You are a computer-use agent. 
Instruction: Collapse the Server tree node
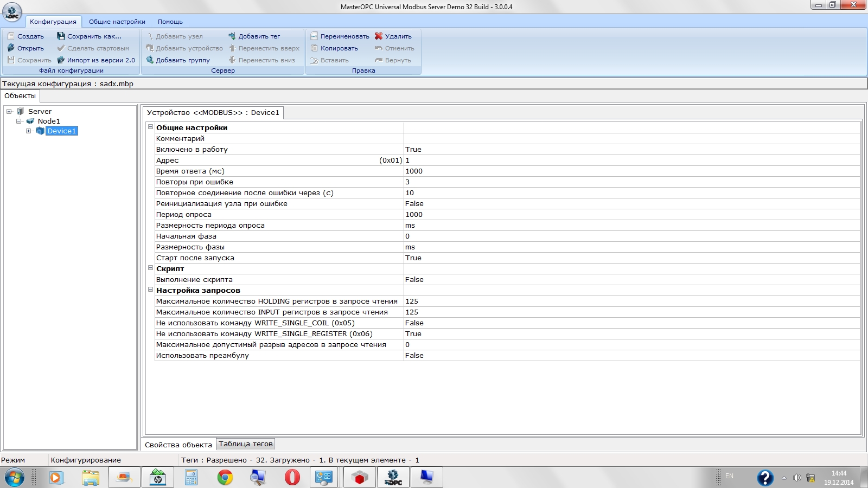(9, 111)
